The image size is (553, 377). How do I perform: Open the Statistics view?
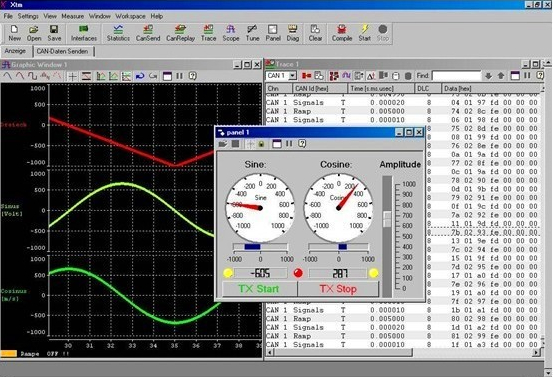pos(118,33)
